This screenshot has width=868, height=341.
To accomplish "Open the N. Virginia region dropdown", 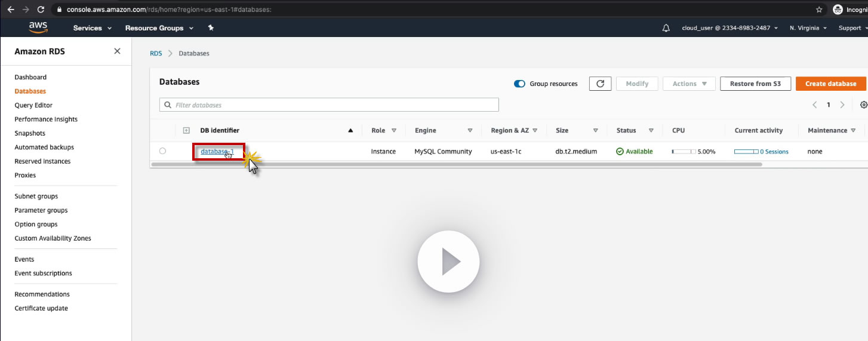I will click(808, 28).
